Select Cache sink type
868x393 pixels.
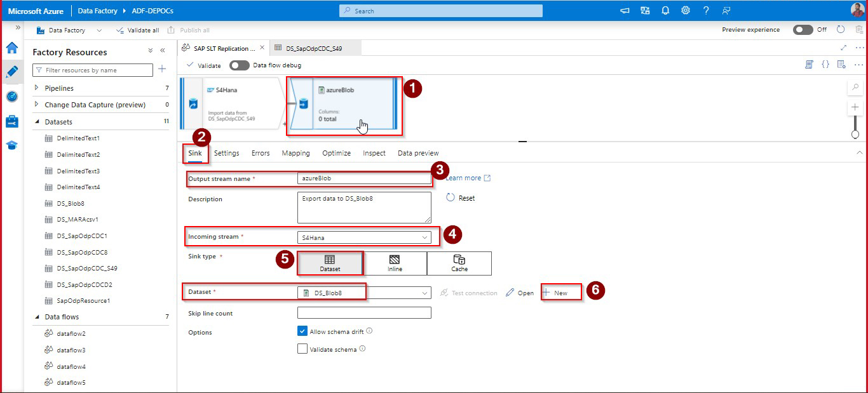coord(459,263)
